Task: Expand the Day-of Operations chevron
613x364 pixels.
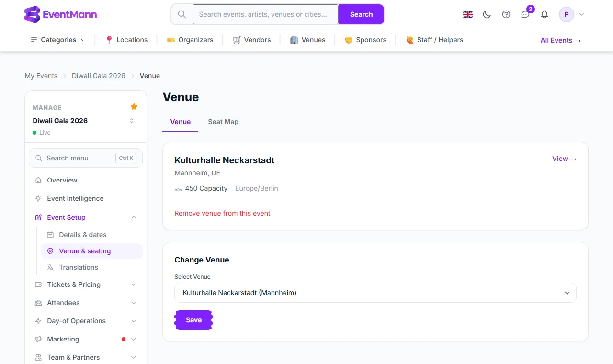Action: [134, 321]
